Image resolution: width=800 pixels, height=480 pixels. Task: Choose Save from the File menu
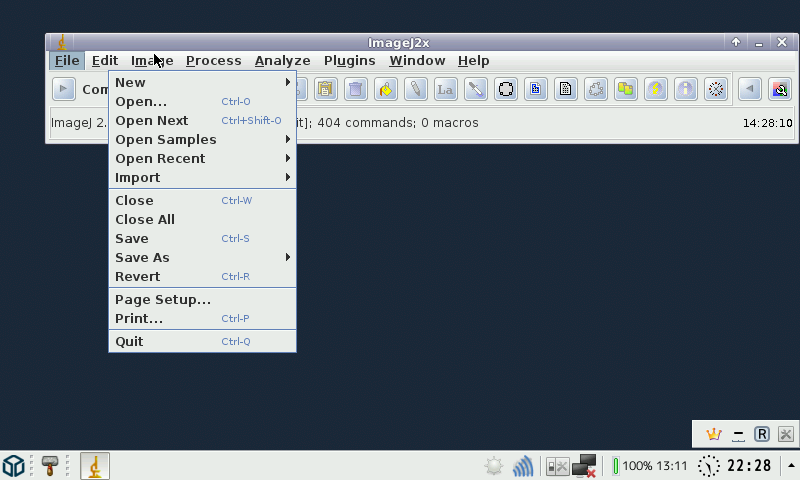coord(203,239)
